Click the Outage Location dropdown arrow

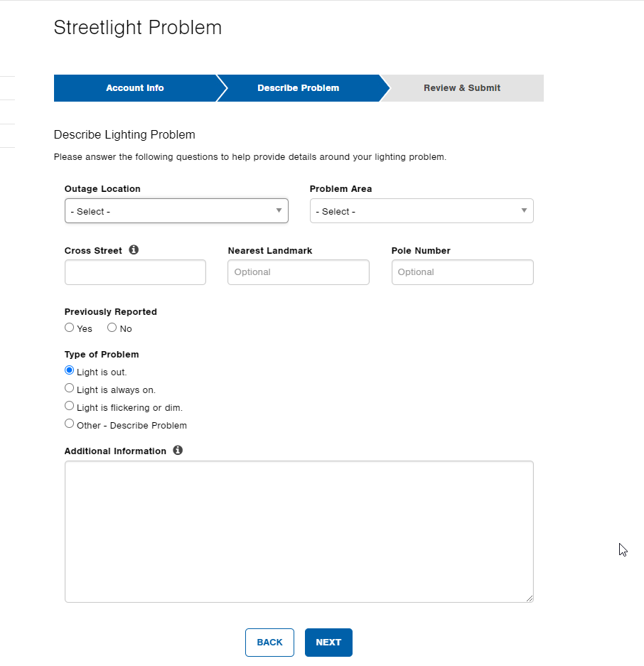pos(279,210)
